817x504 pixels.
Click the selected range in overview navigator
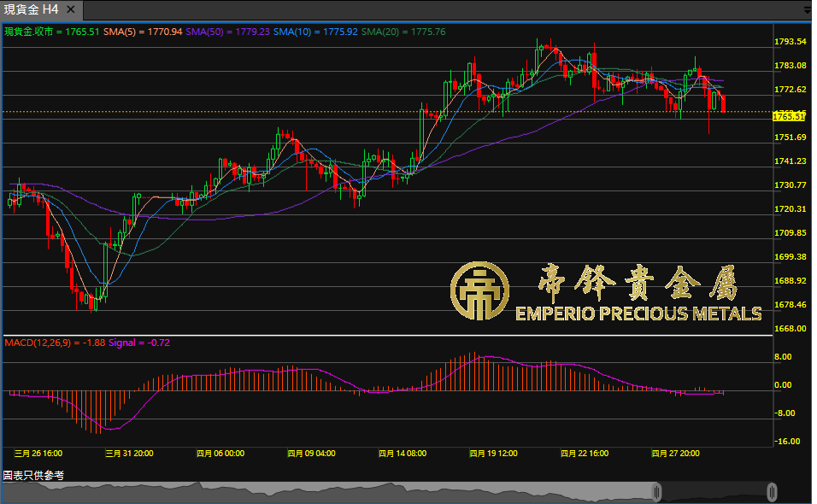[x=714, y=492]
